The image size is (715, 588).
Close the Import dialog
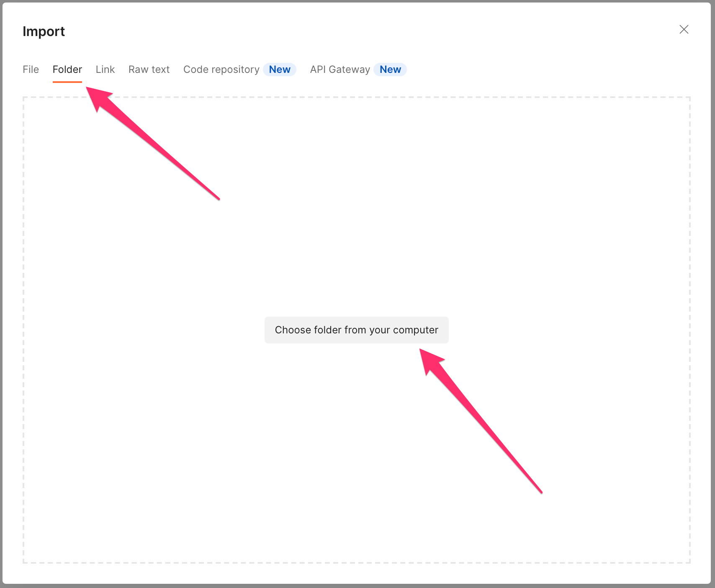684,29
